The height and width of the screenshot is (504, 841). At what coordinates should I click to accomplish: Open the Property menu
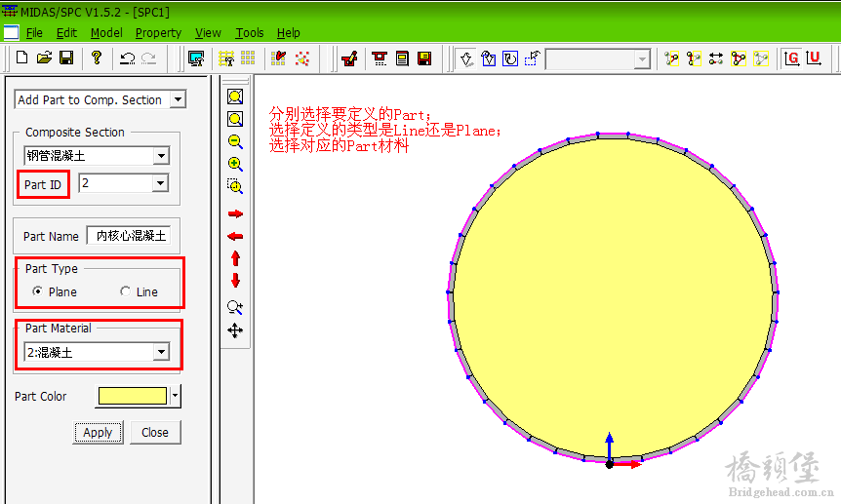tap(158, 33)
